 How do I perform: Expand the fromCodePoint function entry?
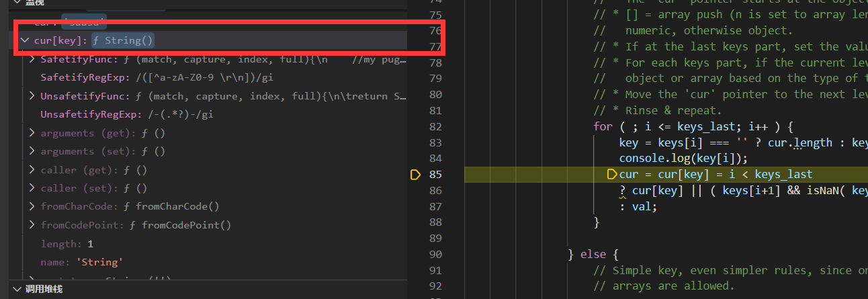click(x=32, y=225)
